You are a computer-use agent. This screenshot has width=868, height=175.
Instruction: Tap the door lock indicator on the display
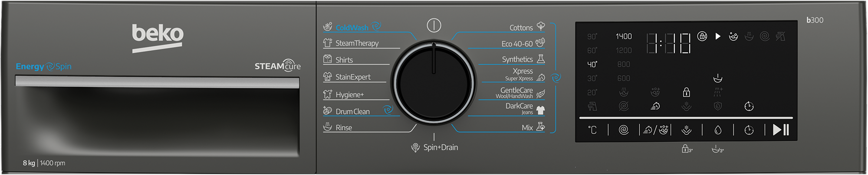click(x=702, y=36)
